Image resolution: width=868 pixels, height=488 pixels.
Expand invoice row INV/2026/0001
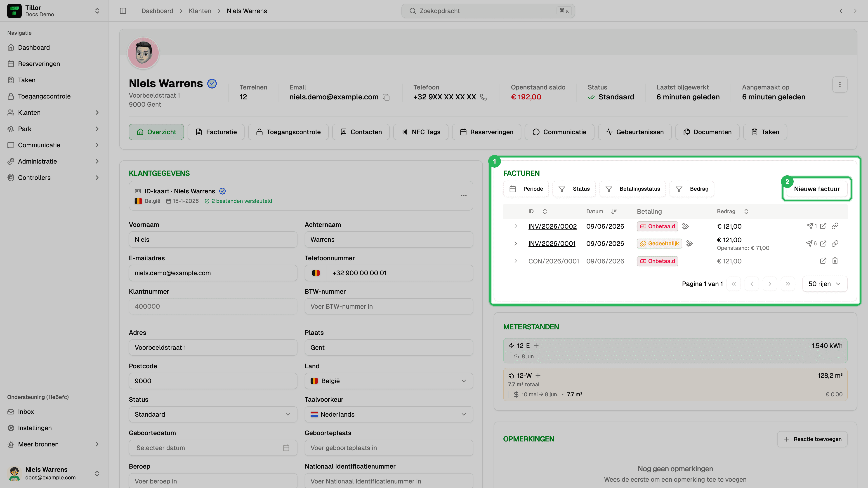516,244
